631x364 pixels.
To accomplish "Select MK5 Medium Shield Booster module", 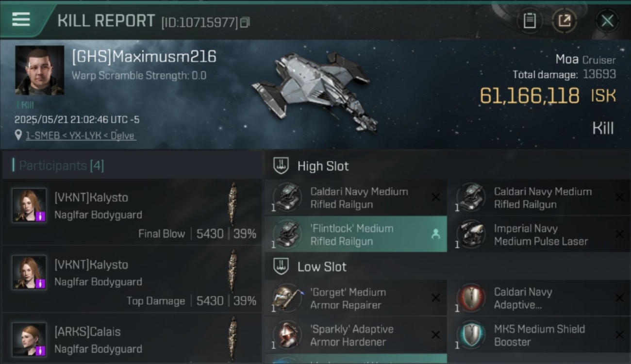I will pos(540,335).
